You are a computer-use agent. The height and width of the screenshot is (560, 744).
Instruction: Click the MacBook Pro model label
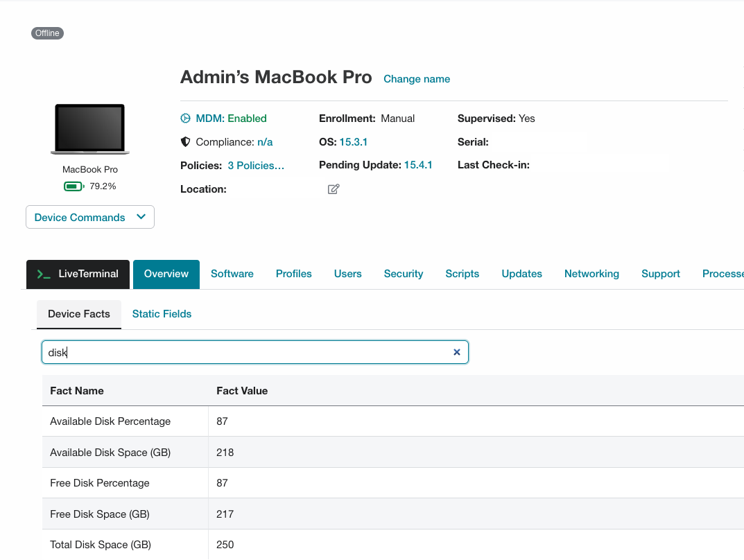coord(90,170)
